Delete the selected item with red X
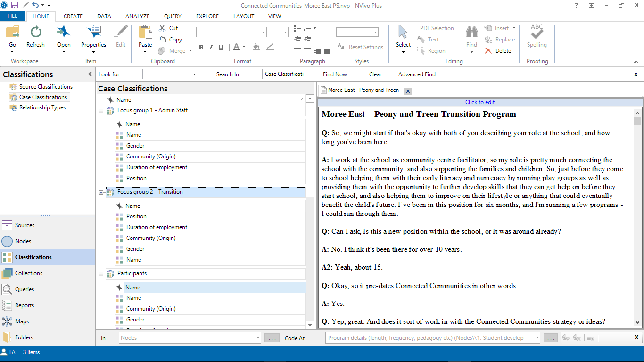 tap(498, 51)
